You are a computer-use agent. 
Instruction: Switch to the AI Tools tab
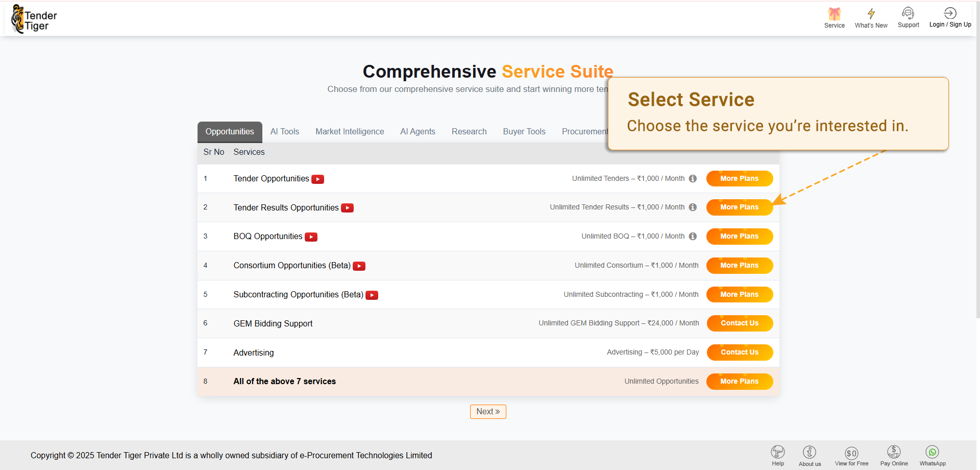284,132
